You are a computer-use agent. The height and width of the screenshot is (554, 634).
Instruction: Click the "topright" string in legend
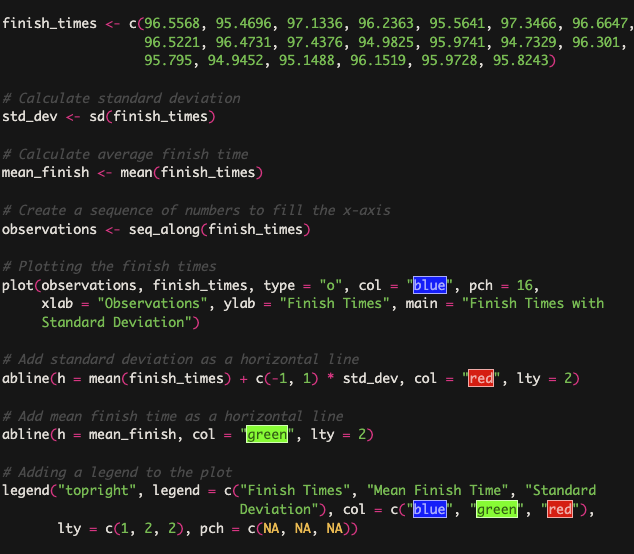97,491
